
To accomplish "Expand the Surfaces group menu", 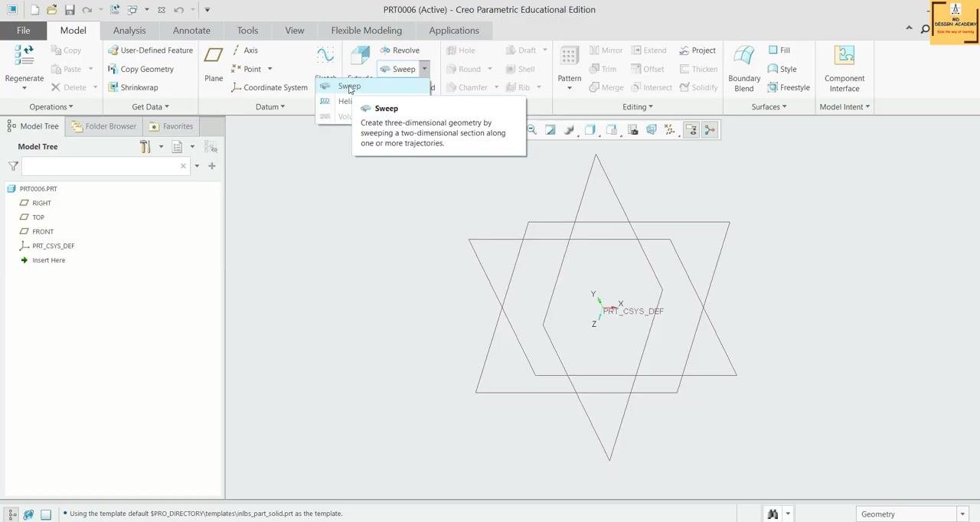I will [x=769, y=107].
